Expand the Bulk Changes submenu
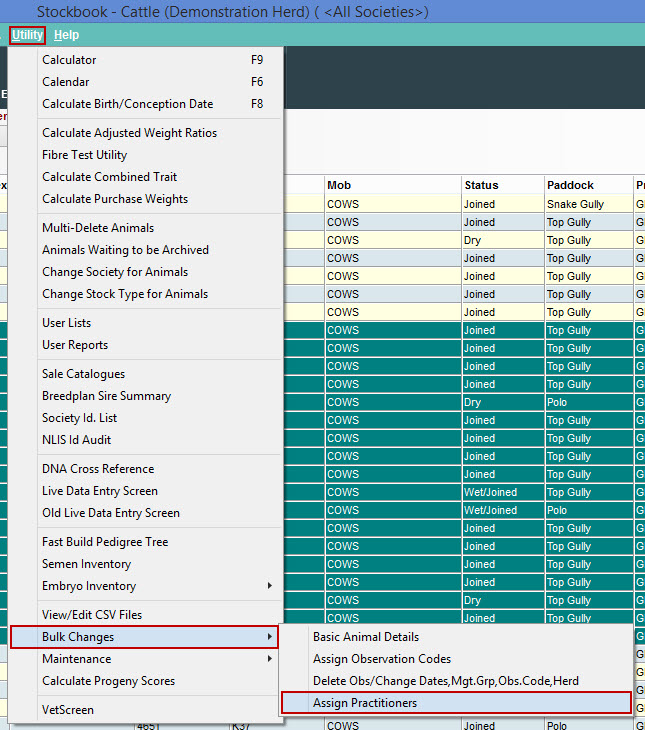Screen dimensions: 645x730 coord(144,637)
